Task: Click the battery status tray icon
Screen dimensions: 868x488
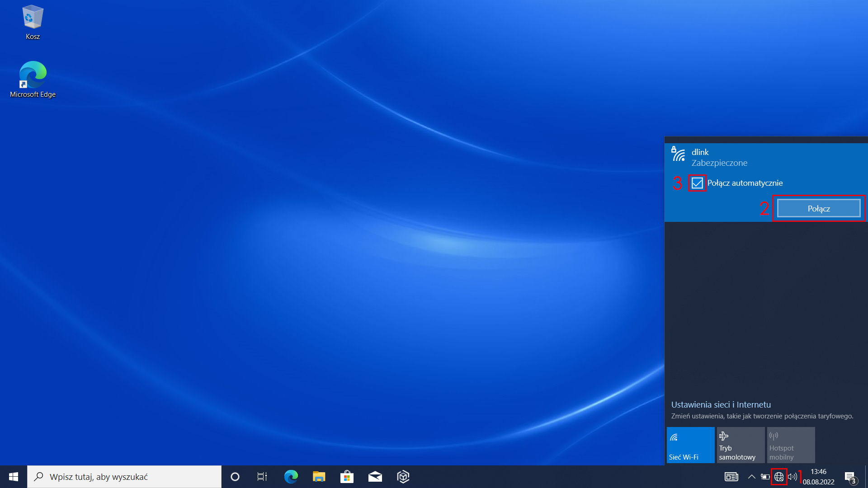Action: (765, 477)
